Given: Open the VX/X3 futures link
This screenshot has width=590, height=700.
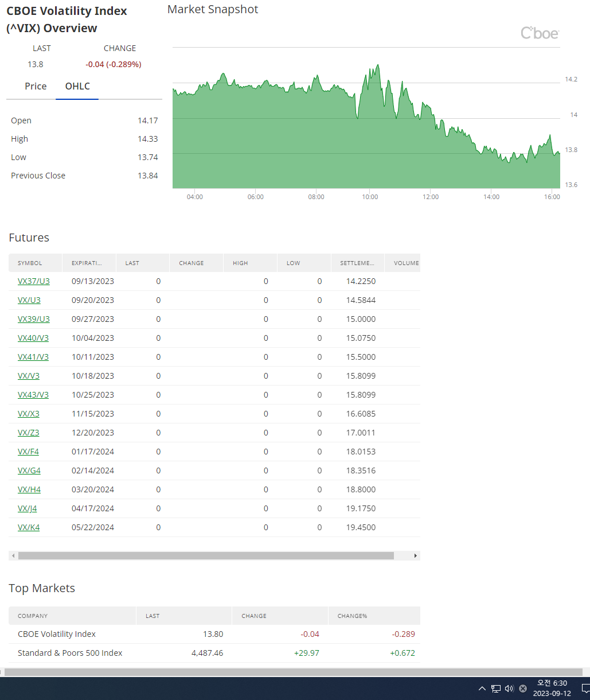Looking at the screenshot, I should click(x=29, y=414).
